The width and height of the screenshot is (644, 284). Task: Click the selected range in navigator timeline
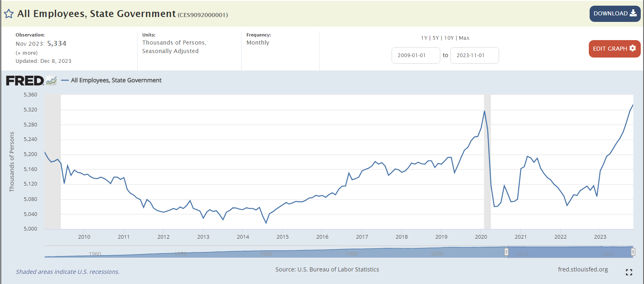[570, 252]
